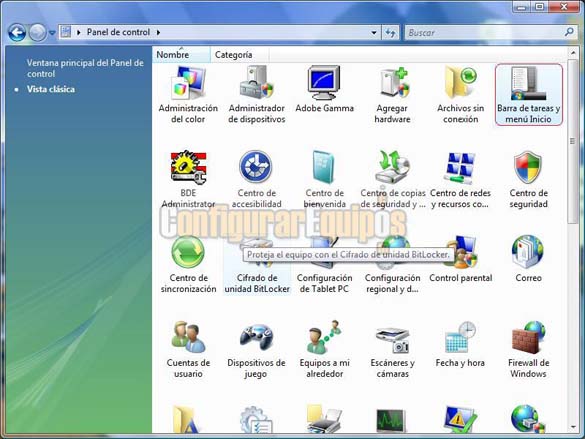Screen dimensions: 585x439
Task: Open the green performance graph icon
Action: [x=391, y=421]
